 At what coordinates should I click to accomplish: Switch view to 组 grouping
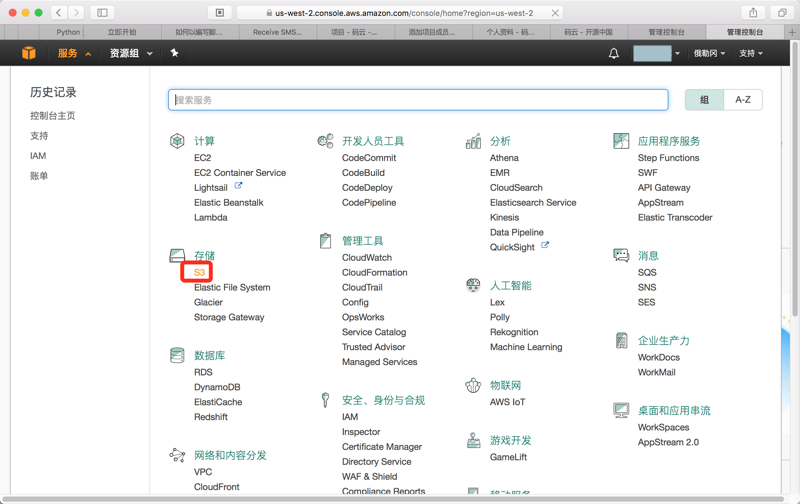click(x=704, y=99)
